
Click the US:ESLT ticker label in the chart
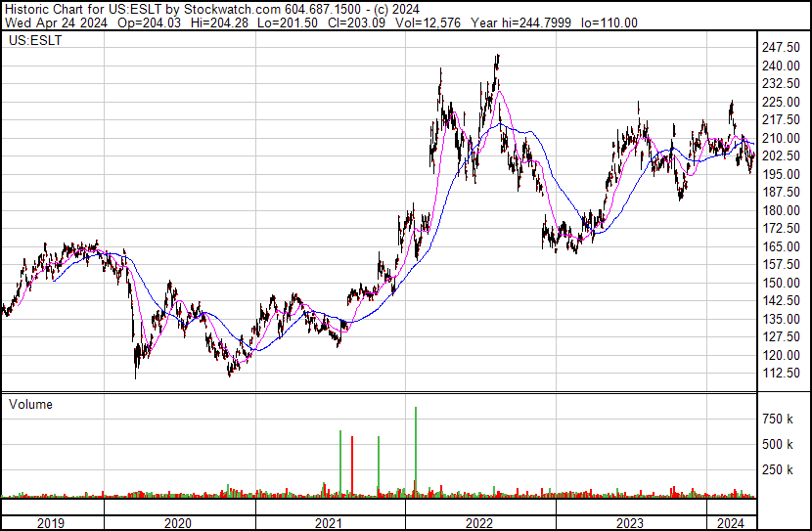point(35,40)
